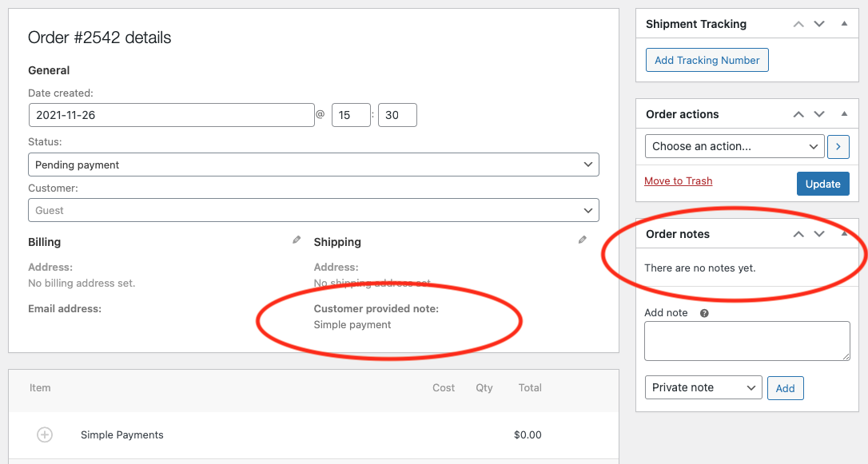
Task: Focus the minute field showing 30
Action: coord(397,115)
